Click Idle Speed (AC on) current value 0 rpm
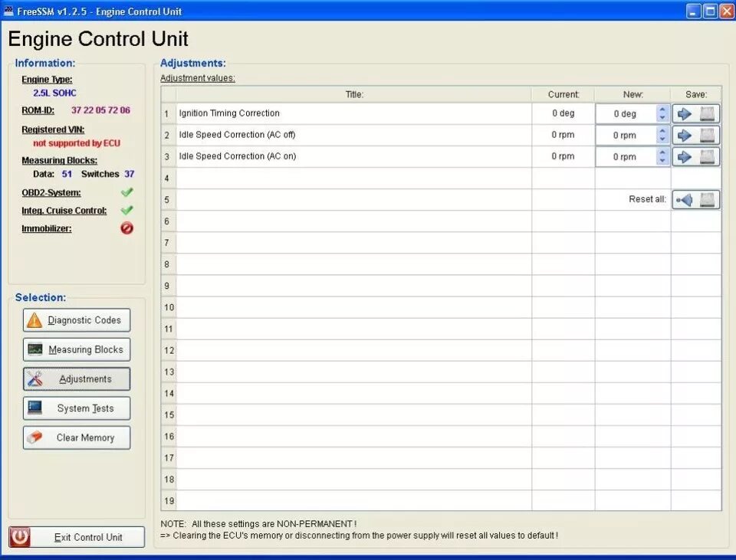Image resolution: width=736 pixels, height=560 pixels. click(x=563, y=156)
